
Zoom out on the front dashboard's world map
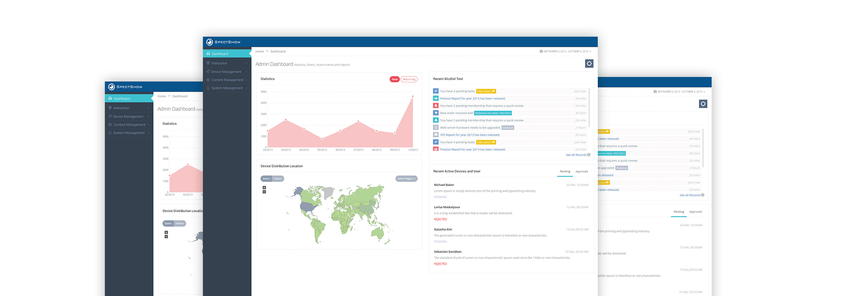point(264,192)
